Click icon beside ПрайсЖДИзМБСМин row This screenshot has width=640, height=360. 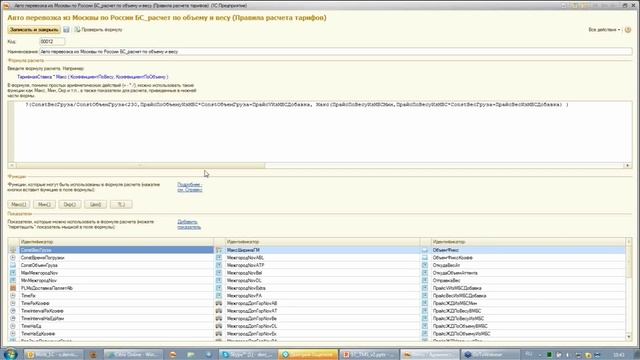(x=425, y=303)
